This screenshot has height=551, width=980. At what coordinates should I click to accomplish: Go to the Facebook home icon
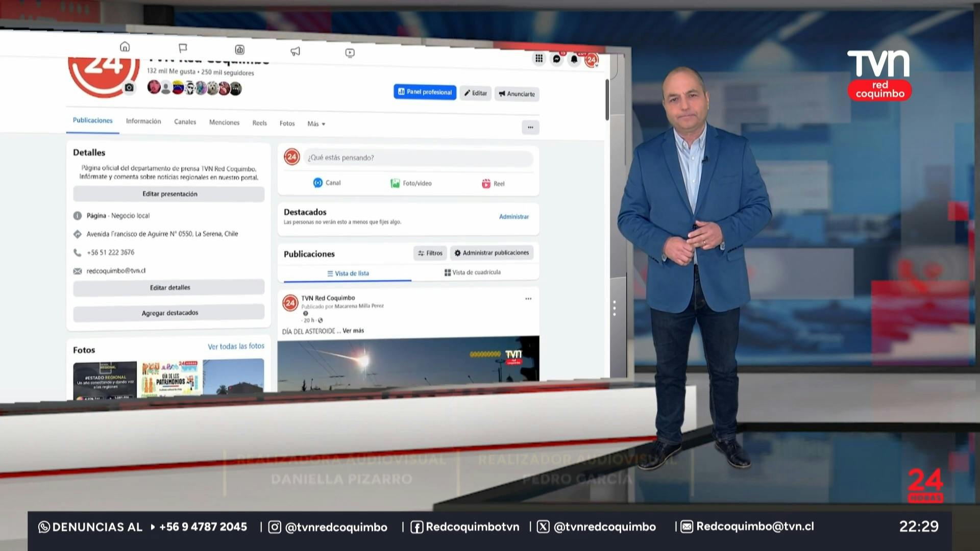click(125, 47)
